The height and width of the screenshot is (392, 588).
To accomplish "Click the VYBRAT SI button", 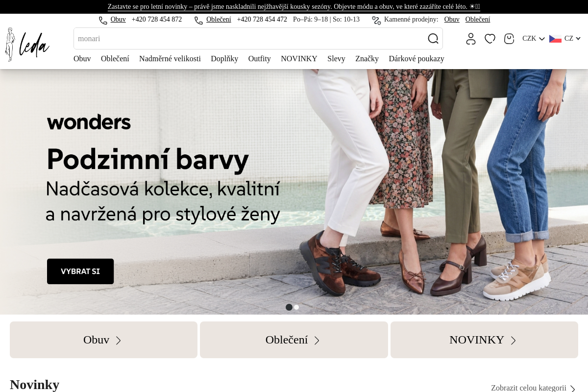I will [80, 271].
